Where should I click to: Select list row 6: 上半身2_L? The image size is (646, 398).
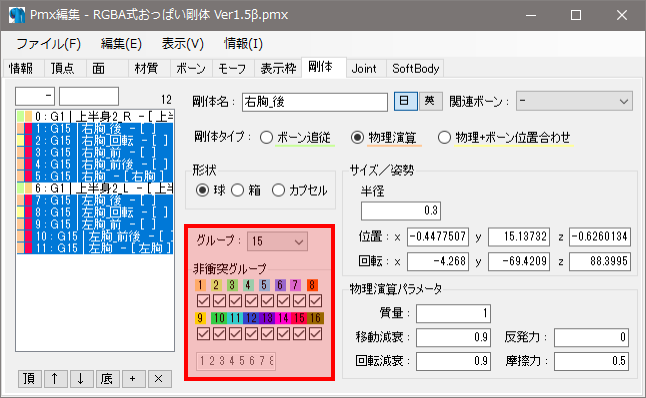click(95, 188)
